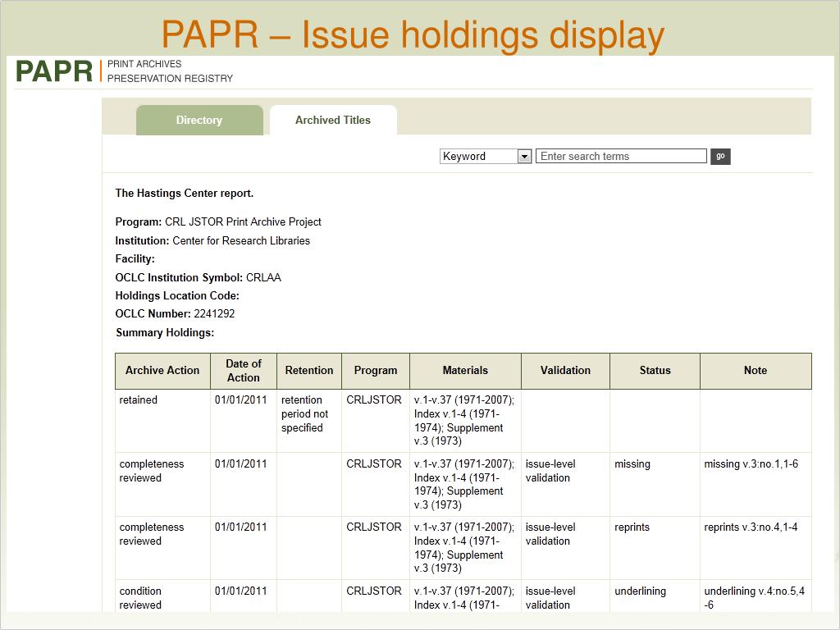This screenshot has height=630, width=840.
Task: Click the note underlining v.4:no.5,4-6
Action: coord(755,598)
